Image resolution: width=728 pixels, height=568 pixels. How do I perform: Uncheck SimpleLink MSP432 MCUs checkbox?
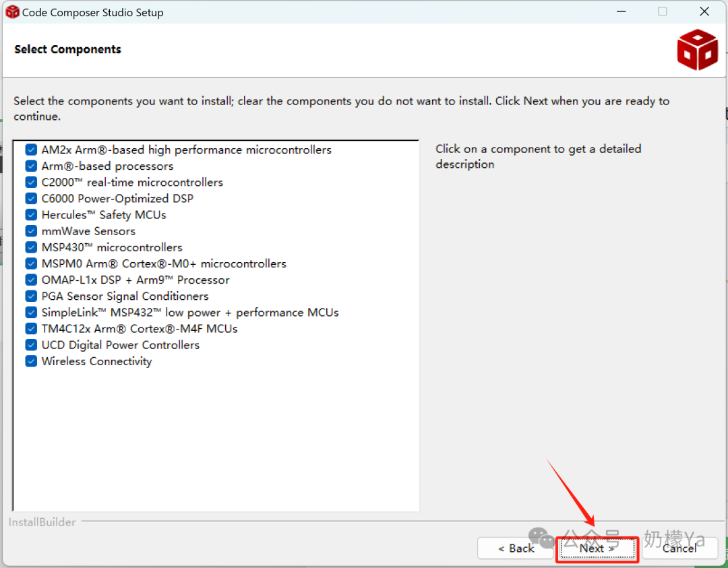pyautogui.click(x=31, y=313)
